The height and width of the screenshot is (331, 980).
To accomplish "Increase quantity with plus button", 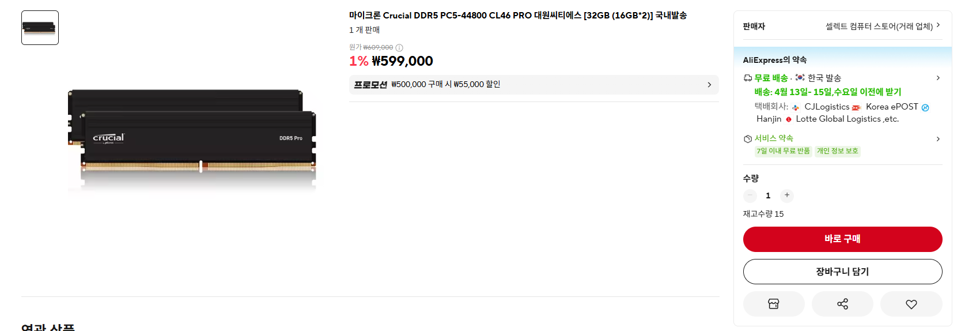I will [x=787, y=195].
